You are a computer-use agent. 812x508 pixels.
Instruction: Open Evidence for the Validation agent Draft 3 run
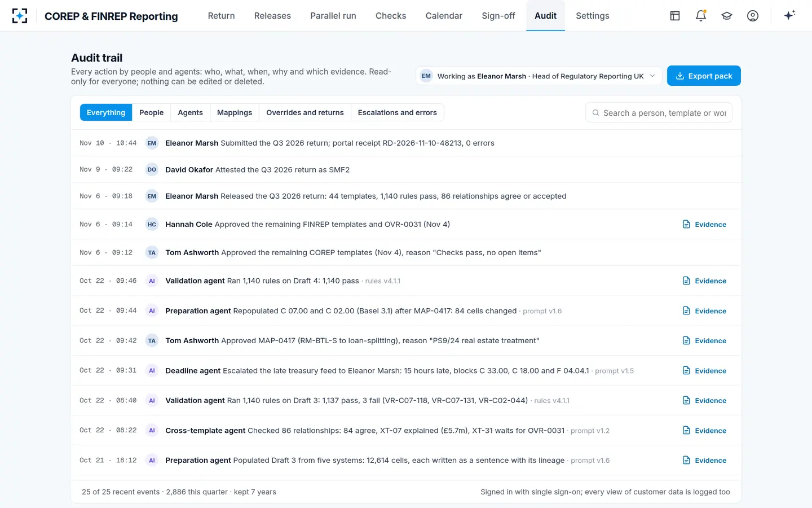(704, 401)
